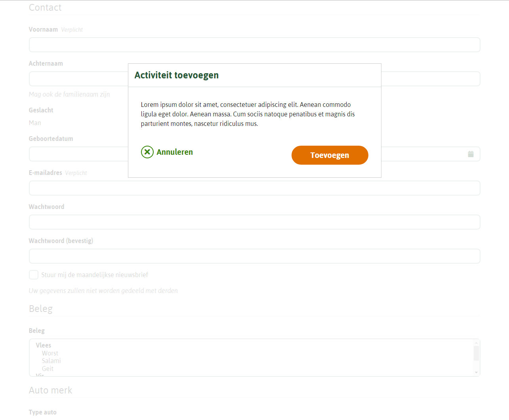Click the Auto merk section heading

[50, 390]
